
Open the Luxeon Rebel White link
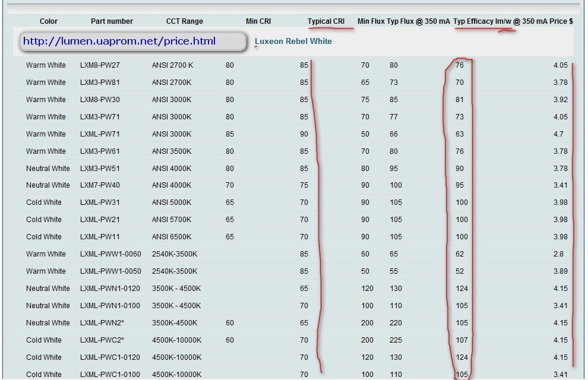[293, 42]
